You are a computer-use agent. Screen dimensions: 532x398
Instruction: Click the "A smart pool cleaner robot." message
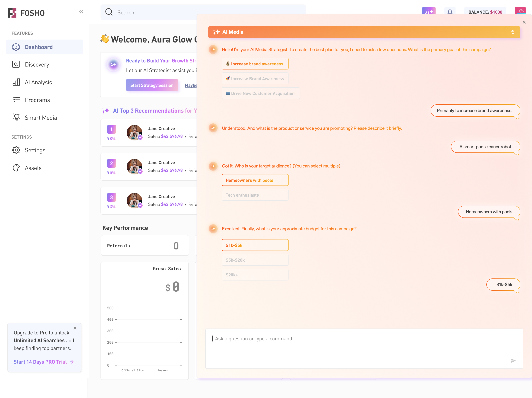point(485,147)
